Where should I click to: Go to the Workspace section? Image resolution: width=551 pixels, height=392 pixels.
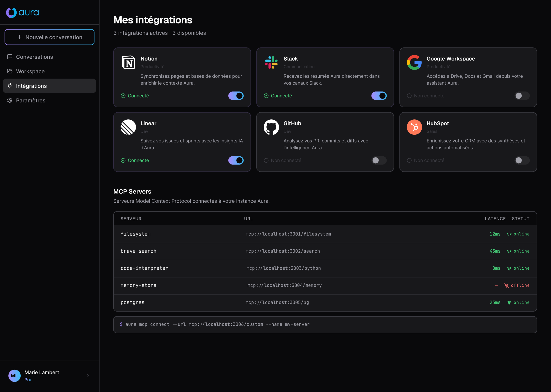pyautogui.click(x=50, y=71)
